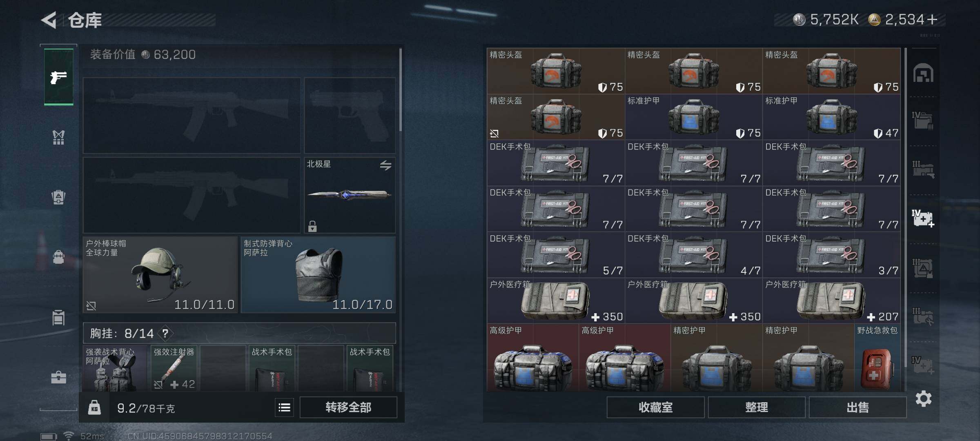Click the 出售 sell button
980x441 pixels.
[x=857, y=407]
